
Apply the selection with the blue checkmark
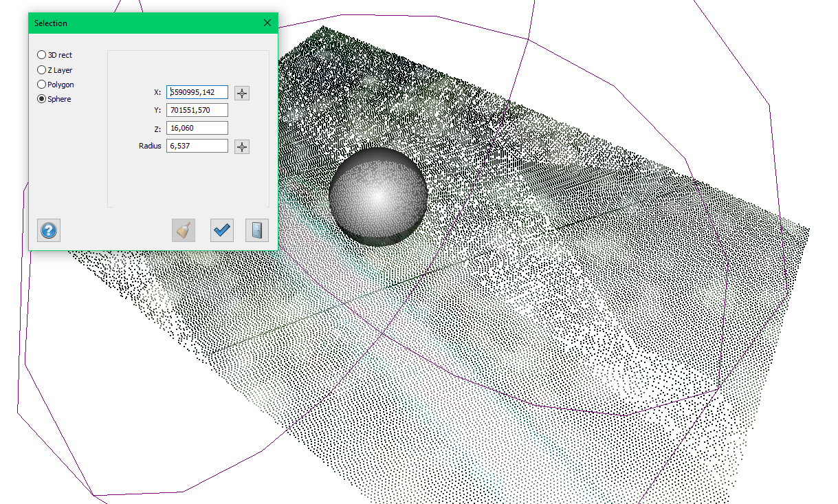pyautogui.click(x=221, y=230)
